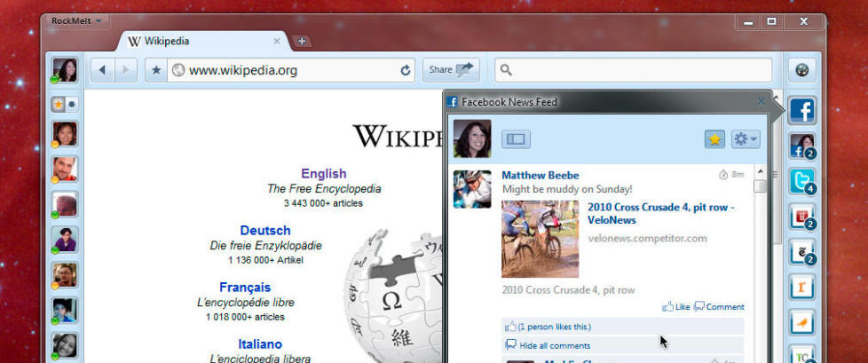This screenshot has height=363, width=868.
Task: Open fifth friend wearing glasses and dark shirt
Action: coord(65,275)
